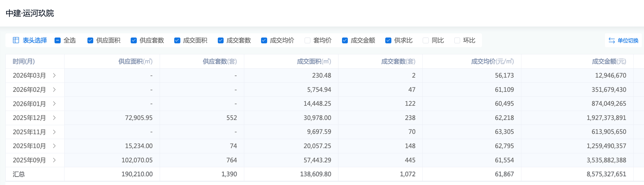Uncheck the 供应面积 checkbox
The image size is (644, 185).
[90, 40]
